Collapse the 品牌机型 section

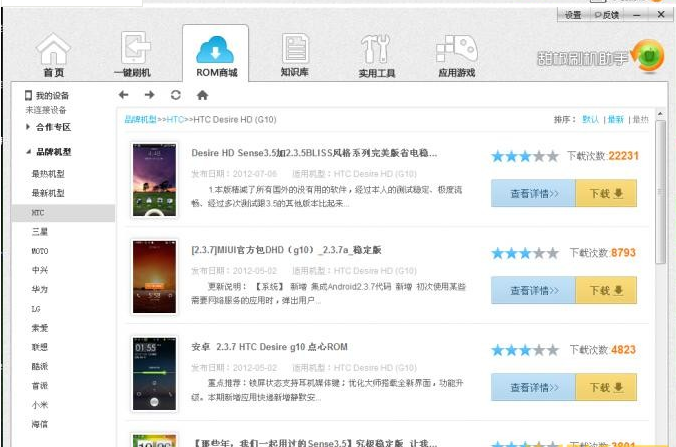[x=48, y=152]
